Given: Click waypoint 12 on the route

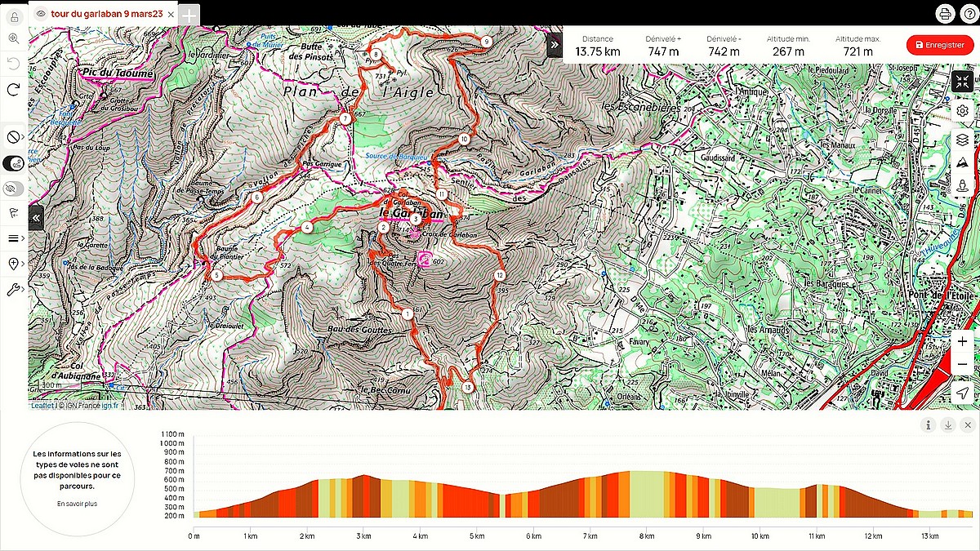Looking at the screenshot, I should click(x=500, y=275).
